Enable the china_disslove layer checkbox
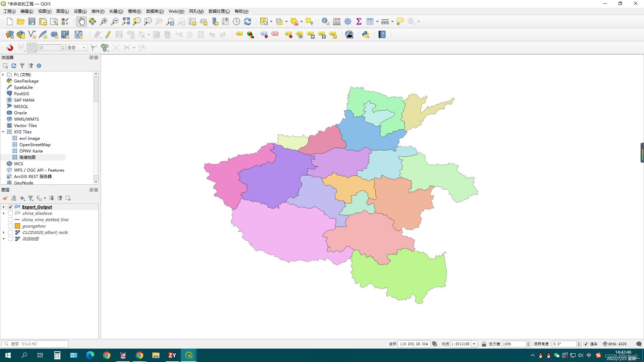This screenshot has width=644, height=362. point(10,213)
